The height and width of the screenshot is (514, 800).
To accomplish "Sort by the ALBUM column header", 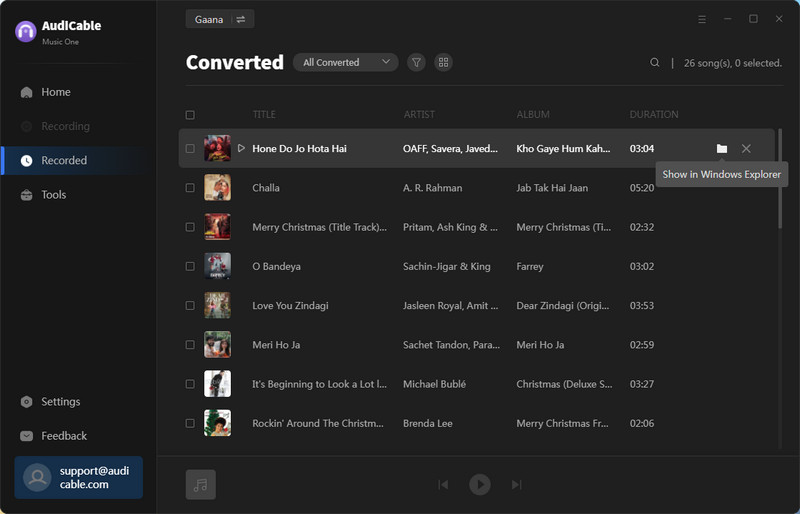I will (533, 115).
